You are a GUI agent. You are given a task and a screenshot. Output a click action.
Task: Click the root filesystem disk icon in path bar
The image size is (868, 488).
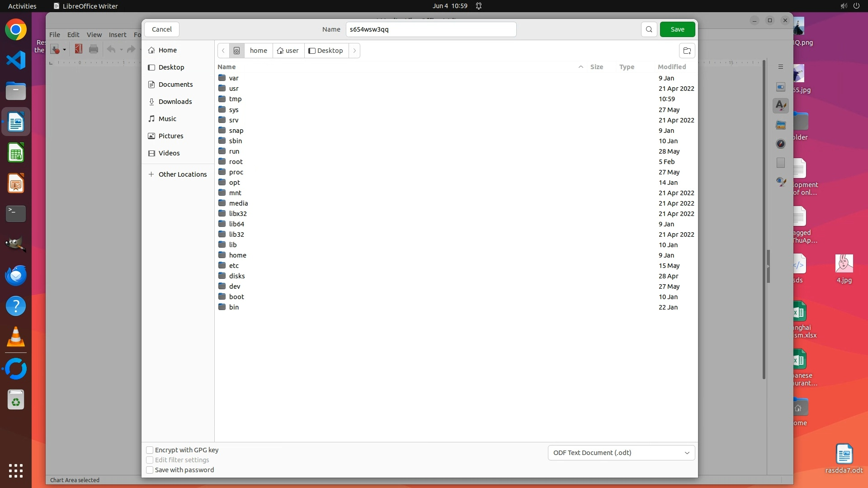click(236, 51)
